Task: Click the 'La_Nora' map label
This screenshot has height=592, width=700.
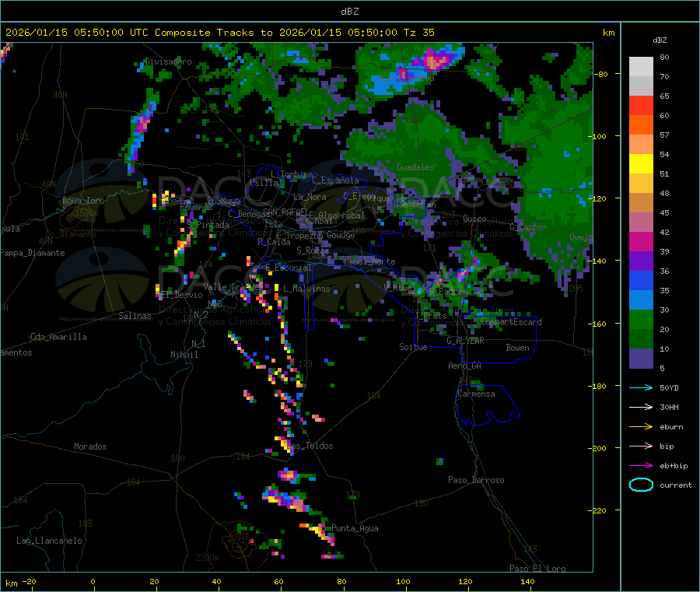Action: [x=310, y=197]
